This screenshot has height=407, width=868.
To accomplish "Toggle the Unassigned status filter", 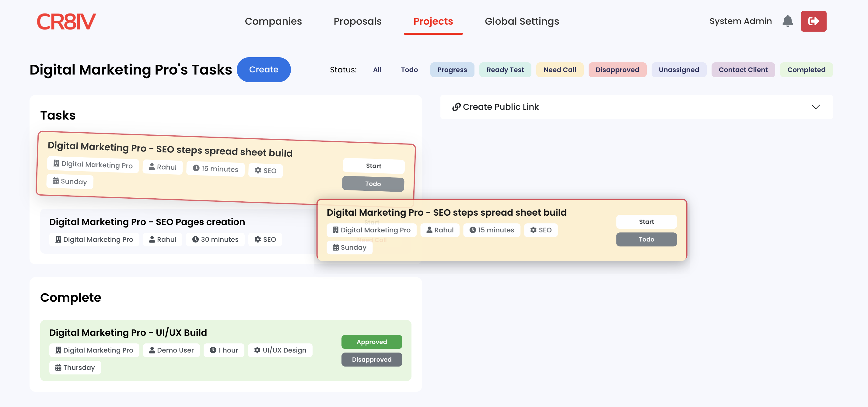I will tap(679, 70).
